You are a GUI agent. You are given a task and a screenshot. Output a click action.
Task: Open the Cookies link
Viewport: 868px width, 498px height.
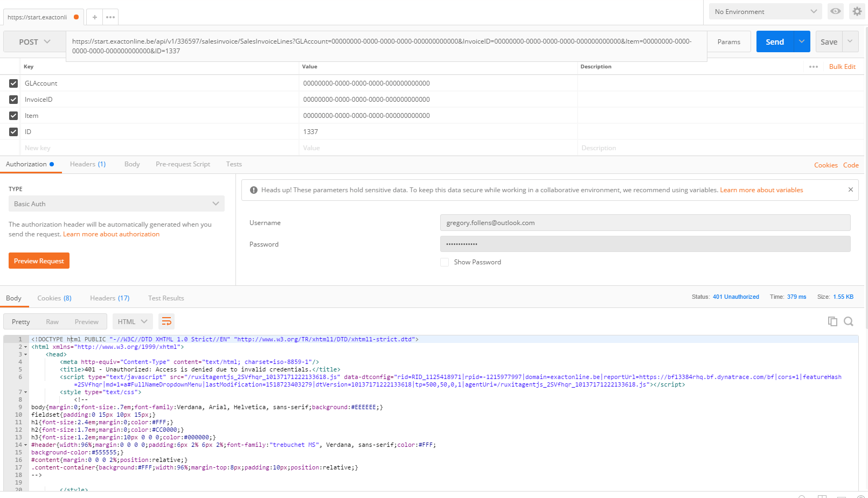coord(826,165)
